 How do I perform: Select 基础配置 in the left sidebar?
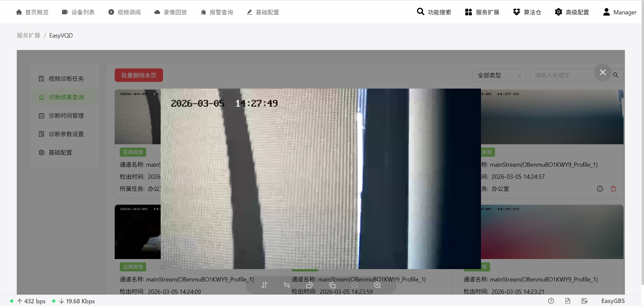(65, 152)
